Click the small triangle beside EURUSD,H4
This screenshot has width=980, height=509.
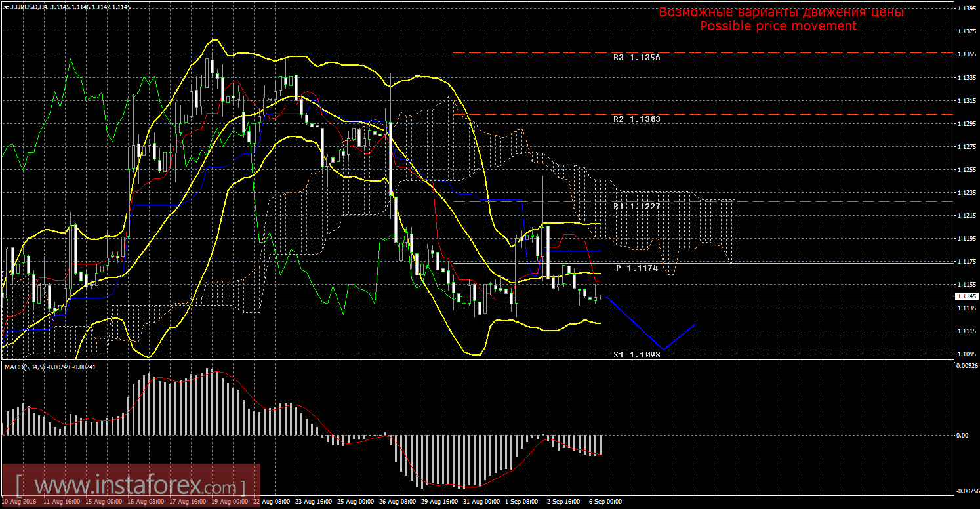click(5, 7)
